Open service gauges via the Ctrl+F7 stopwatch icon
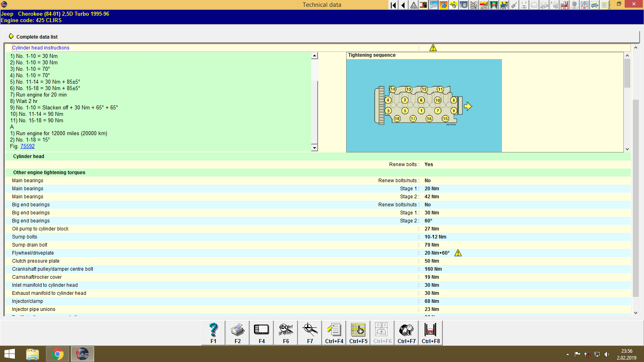644x362 pixels. [406, 332]
